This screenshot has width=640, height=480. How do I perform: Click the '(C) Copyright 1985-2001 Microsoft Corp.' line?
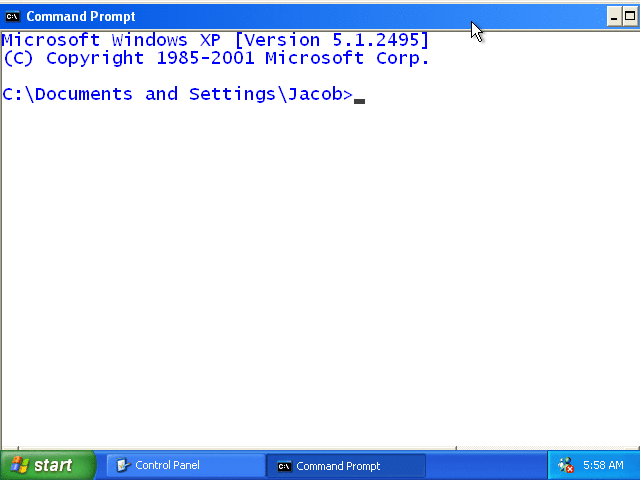coord(216,58)
